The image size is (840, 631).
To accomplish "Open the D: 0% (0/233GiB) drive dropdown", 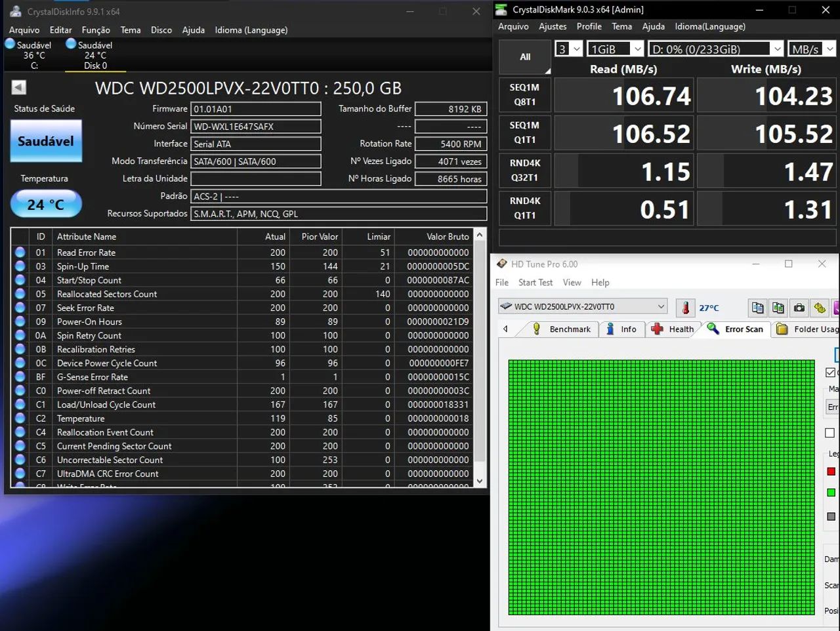I will [716, 49].
